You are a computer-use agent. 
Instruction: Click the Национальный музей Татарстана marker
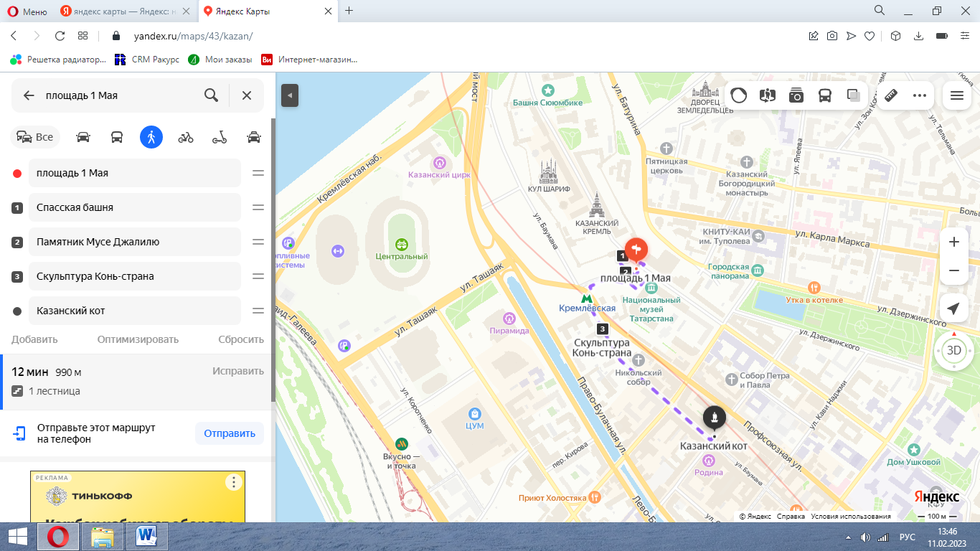[x=651, y=288]
